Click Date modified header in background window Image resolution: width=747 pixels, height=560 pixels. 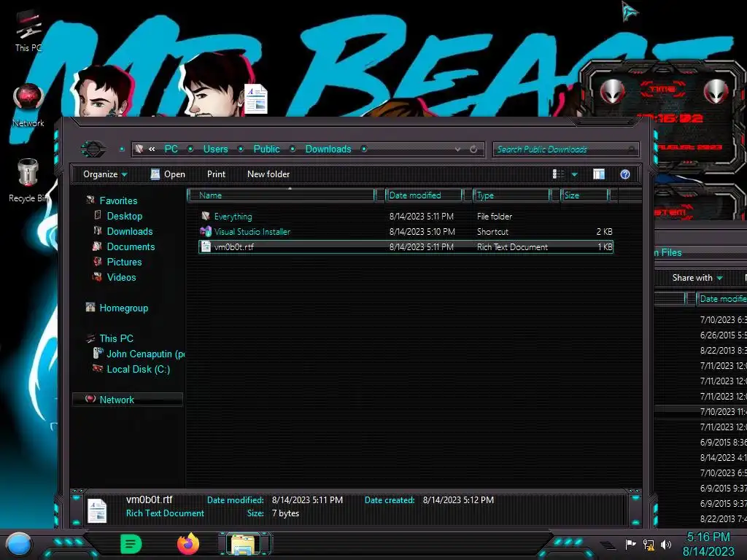(721, 298)
